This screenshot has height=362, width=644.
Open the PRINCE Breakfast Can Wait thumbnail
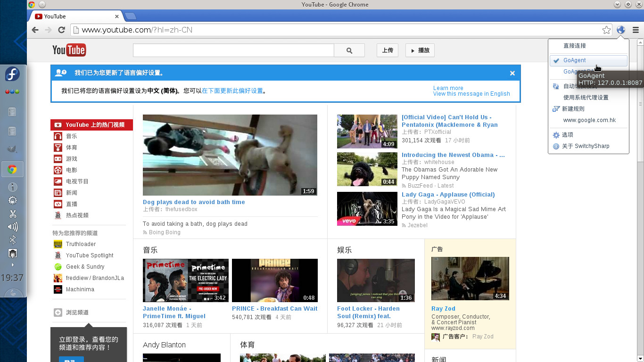point(275,280)
